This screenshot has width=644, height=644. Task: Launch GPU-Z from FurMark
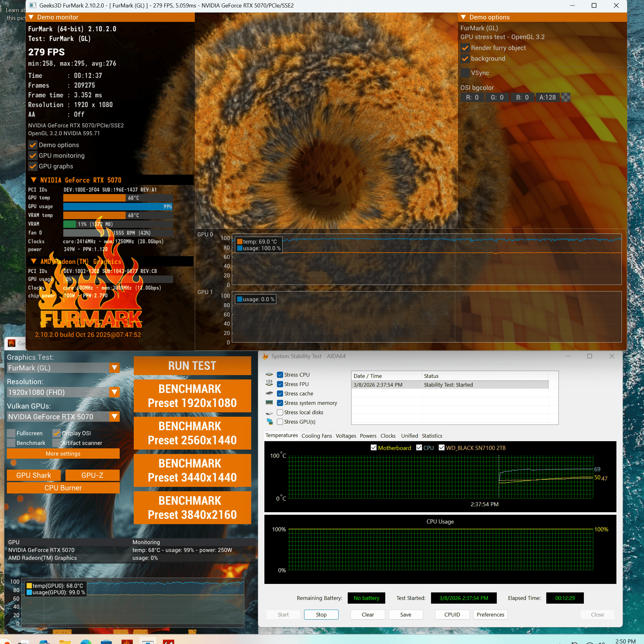[x=92, y=475]
